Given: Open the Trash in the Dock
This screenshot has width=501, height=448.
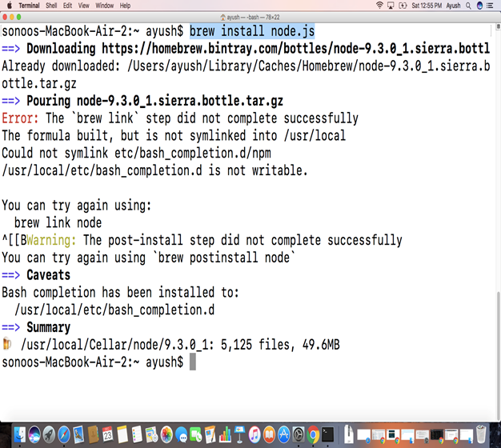Looking at the screenshot, I should 480,434.
